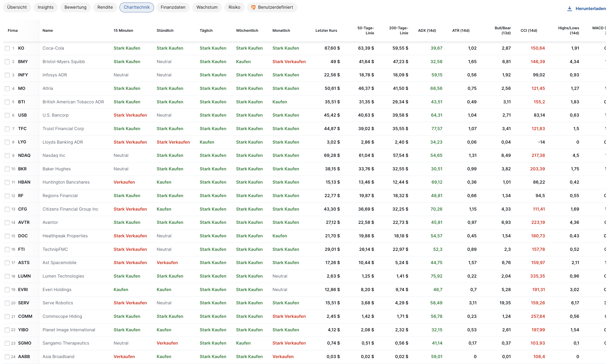Switch to the Wachstum tab
Screen dimensions: 613x364
(x=207, y=7)
